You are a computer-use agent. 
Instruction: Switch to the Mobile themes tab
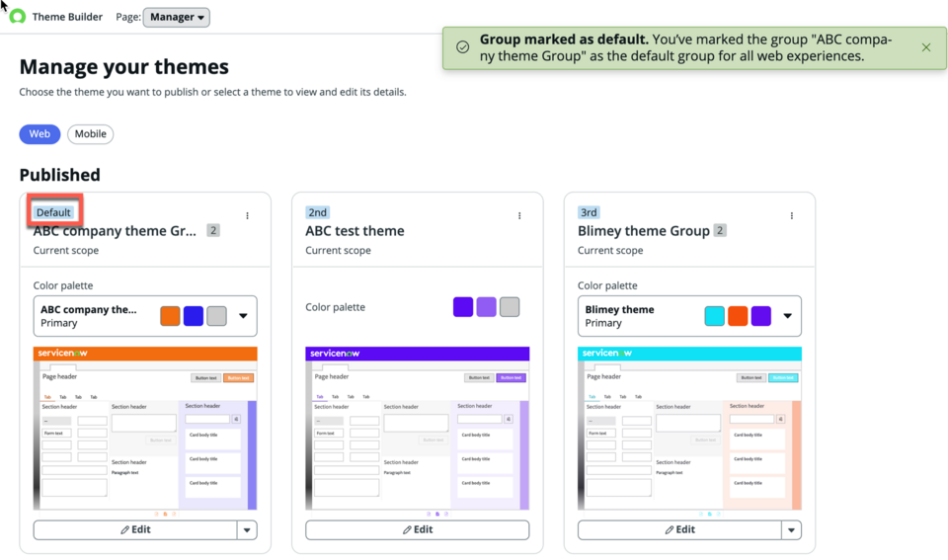91,133
